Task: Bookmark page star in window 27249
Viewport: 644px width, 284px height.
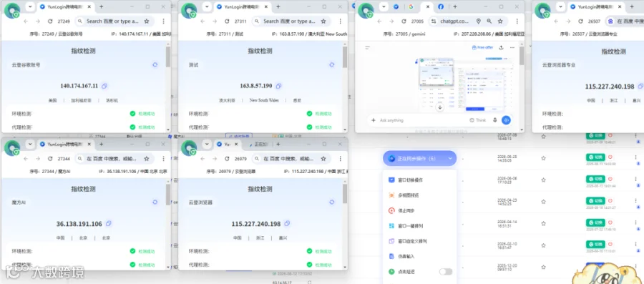Action: [147, 21]
